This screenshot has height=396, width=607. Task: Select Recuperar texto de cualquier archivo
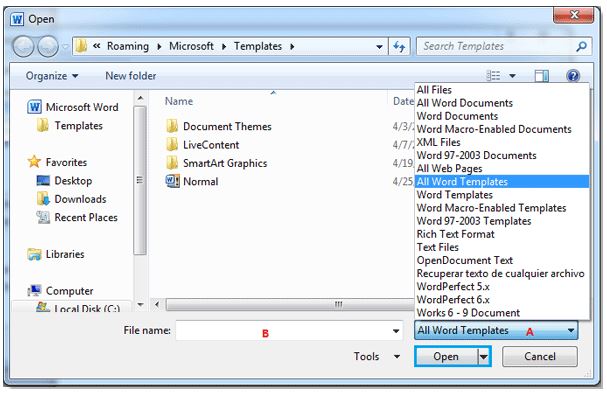502,274
